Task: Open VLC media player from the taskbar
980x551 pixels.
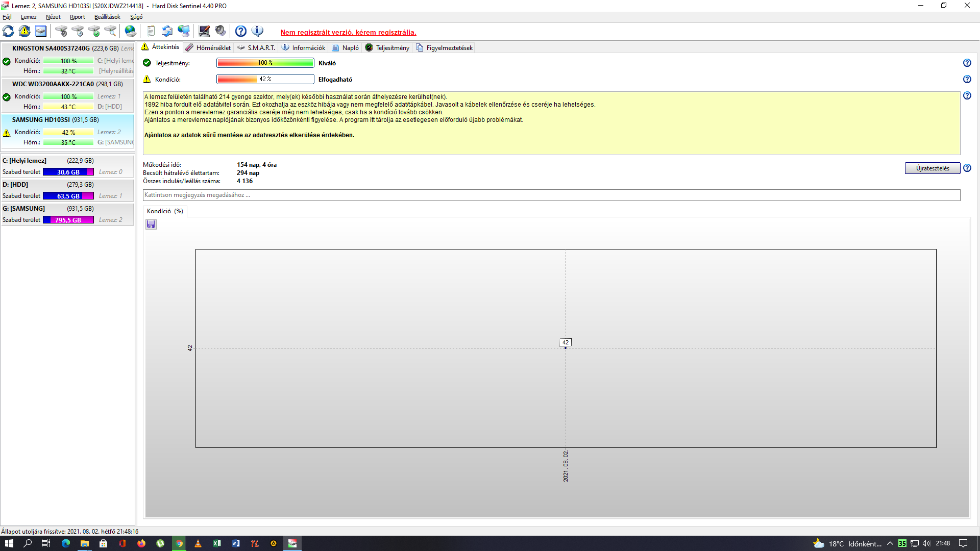Action: 198,543
